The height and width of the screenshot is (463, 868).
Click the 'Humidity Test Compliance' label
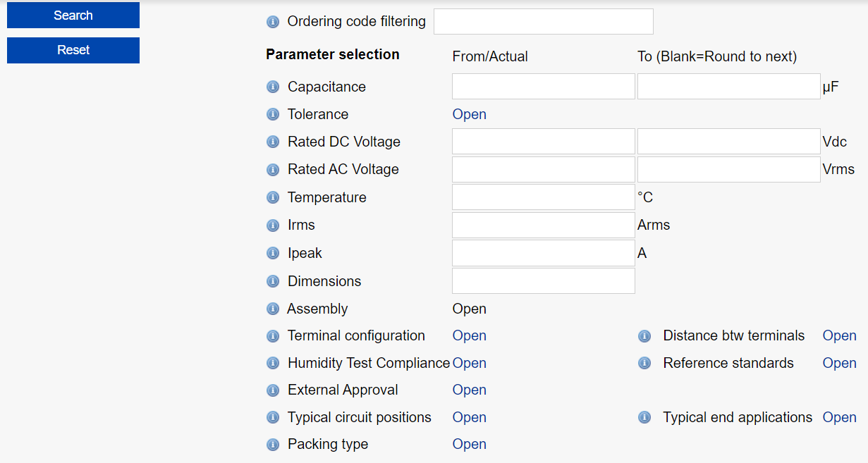(x=369, y=363)
